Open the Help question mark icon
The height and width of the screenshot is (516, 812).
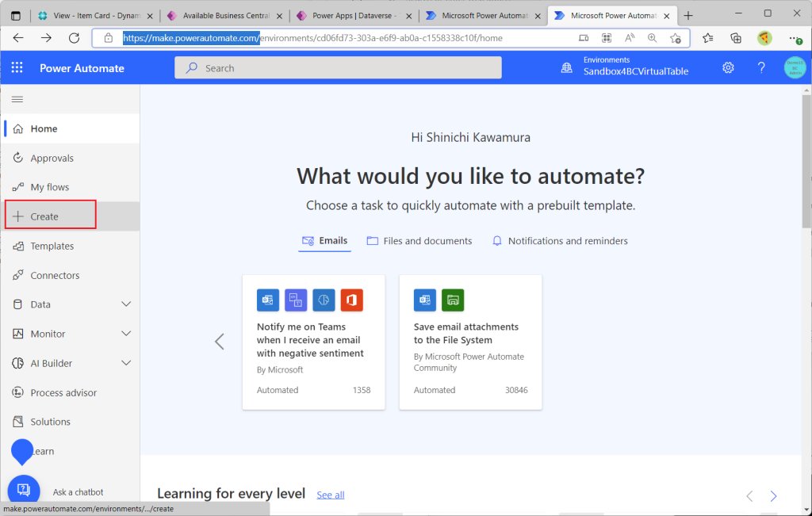(x=761, y=68)
